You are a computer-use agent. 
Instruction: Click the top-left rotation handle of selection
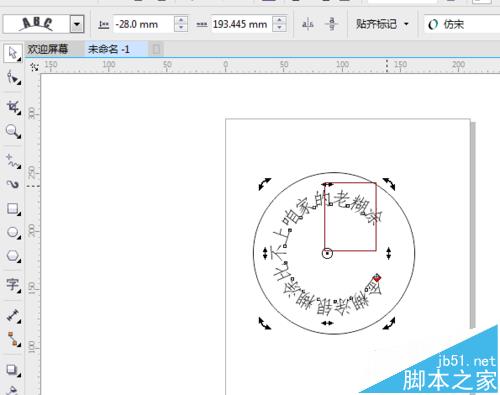click(x=265, y=184)
